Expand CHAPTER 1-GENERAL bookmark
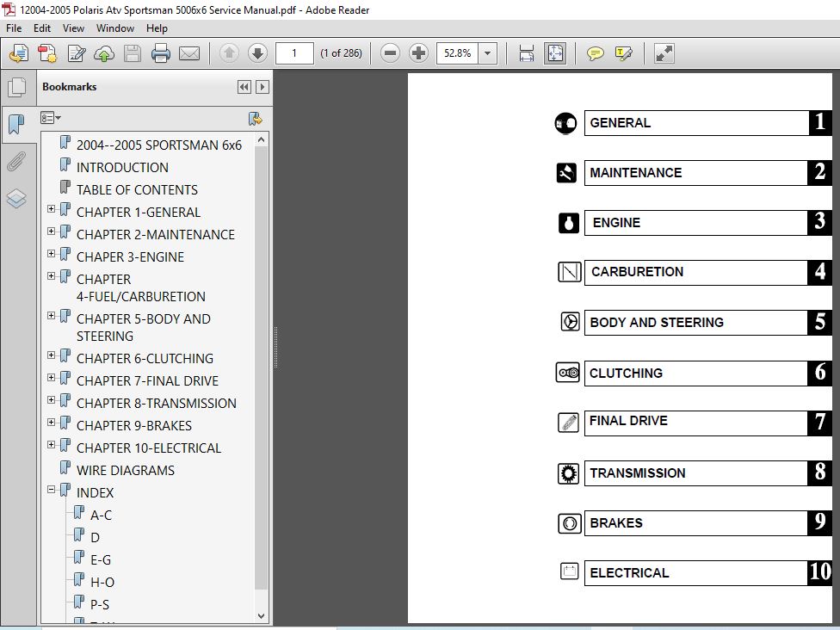 tap(51, 209)
